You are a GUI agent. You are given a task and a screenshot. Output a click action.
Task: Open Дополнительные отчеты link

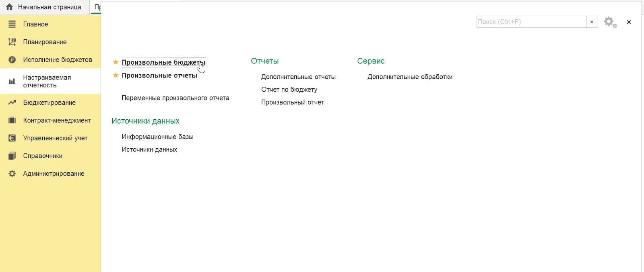pyautogui.click(x=298, y=77)
